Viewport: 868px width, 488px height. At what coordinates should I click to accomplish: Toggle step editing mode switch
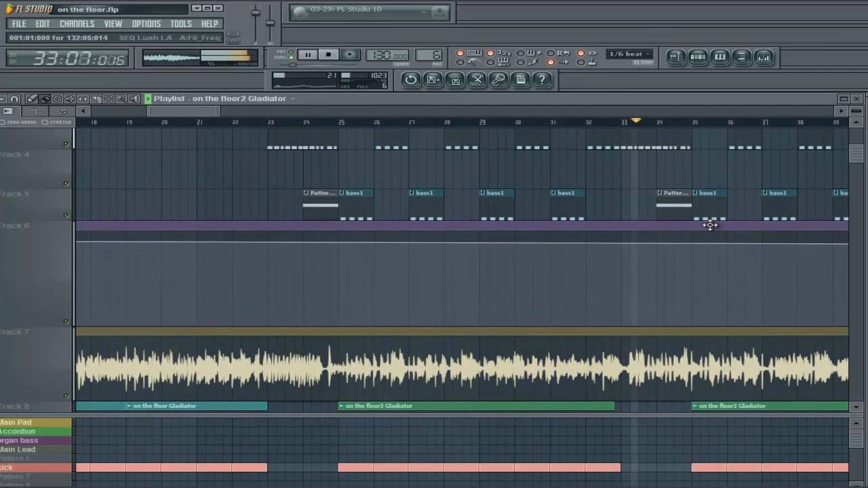[x=521, y=62]
